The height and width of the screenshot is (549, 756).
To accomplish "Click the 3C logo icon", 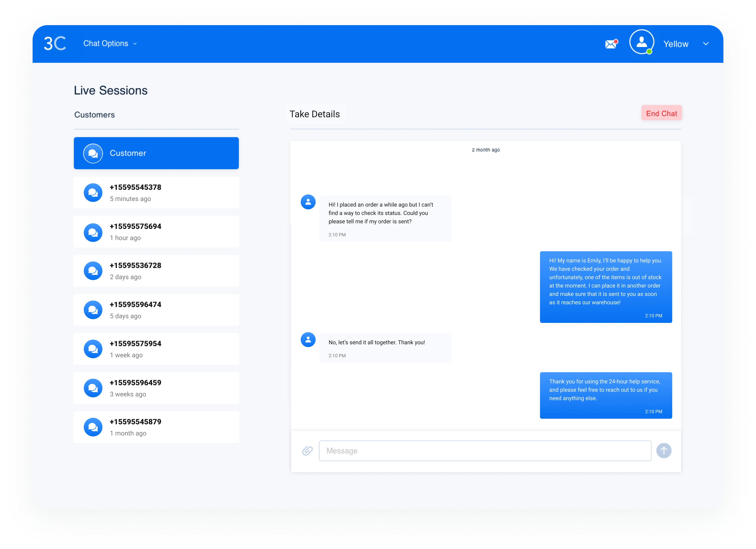I will [55, 44].
